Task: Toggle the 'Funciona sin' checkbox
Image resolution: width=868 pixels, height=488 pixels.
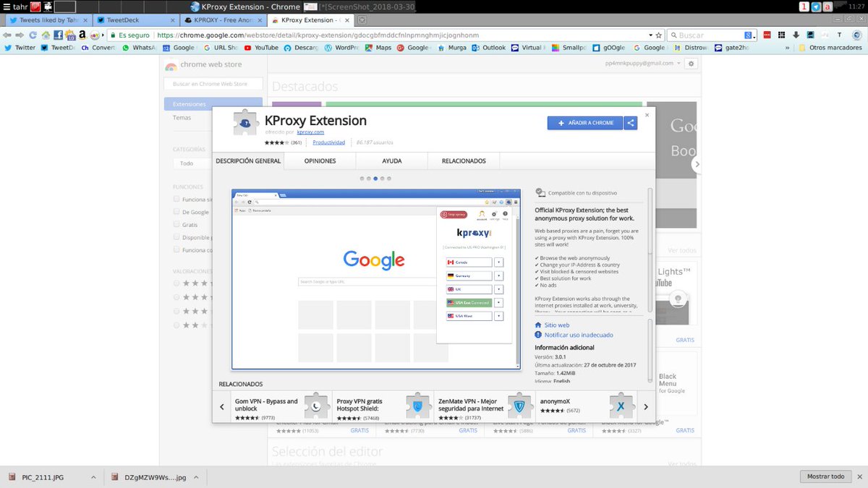Action: coord(176,199)
